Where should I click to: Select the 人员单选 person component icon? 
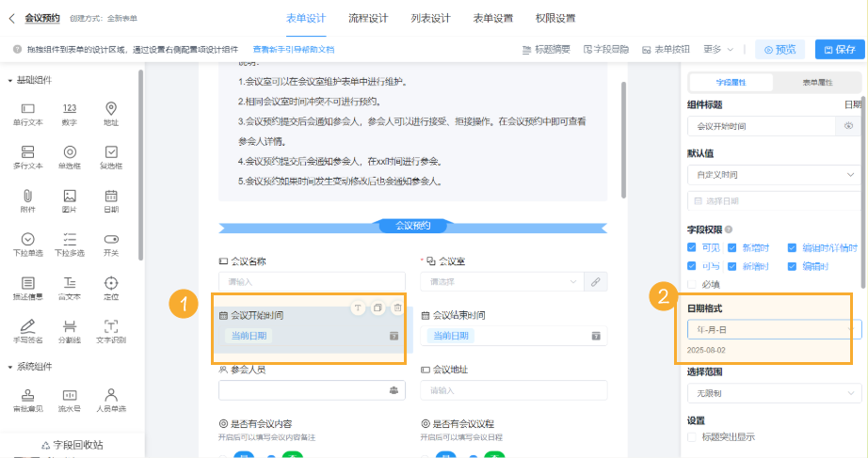pyautogui.click(x=111, y=395)
